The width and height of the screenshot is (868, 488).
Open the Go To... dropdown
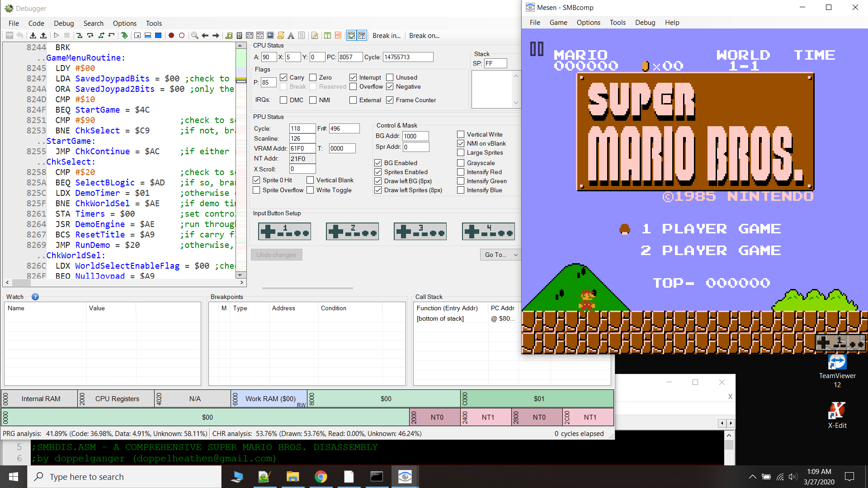(500, 255)
